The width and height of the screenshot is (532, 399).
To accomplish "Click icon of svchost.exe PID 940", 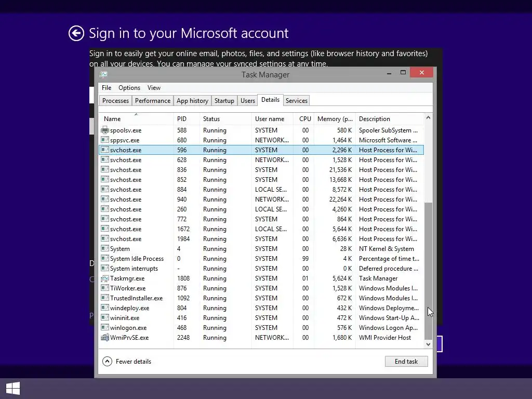I will [x=105, y=199].
